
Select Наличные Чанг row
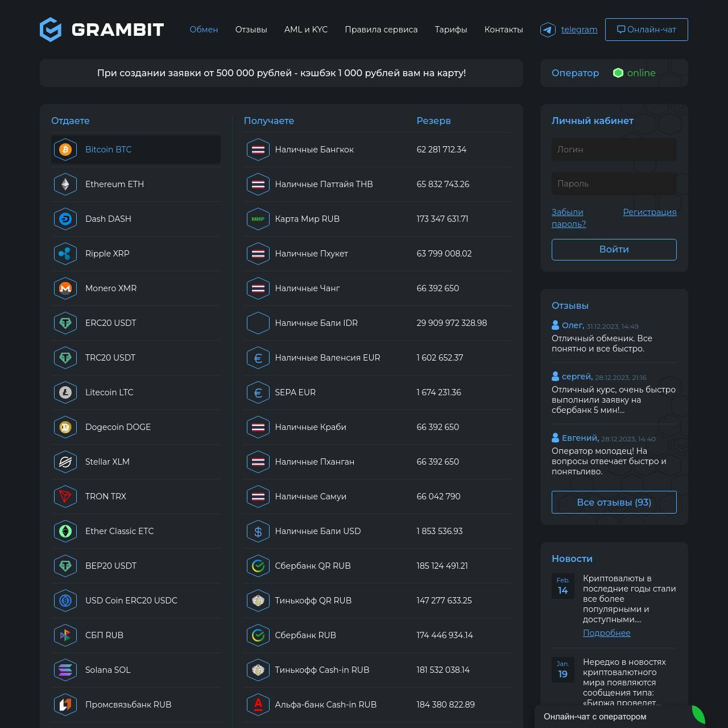[x=378, y=288]
